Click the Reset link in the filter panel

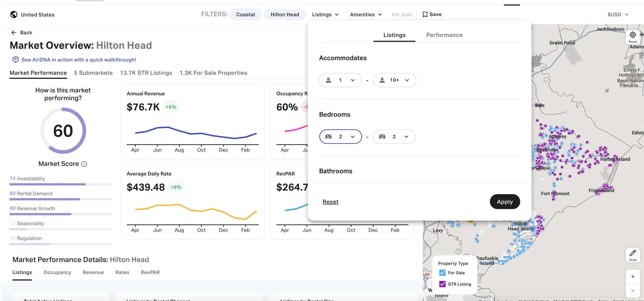[x=330, y=202]
